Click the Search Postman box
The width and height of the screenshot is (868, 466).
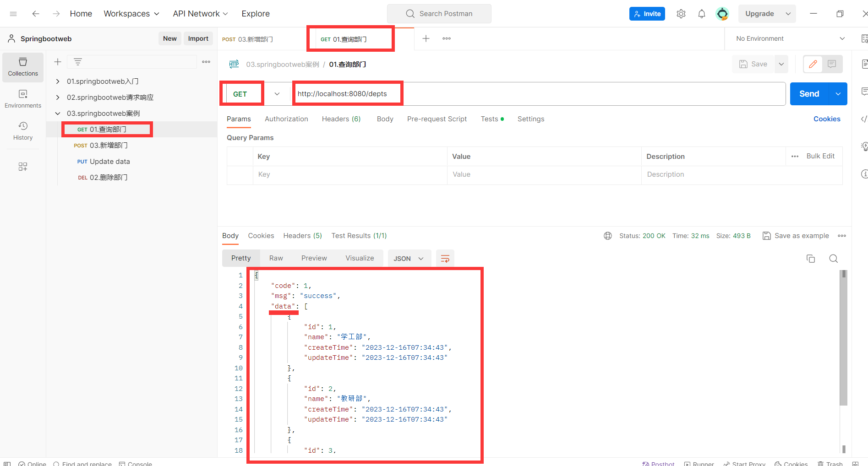pyautogui.click(x=439, y=14)
